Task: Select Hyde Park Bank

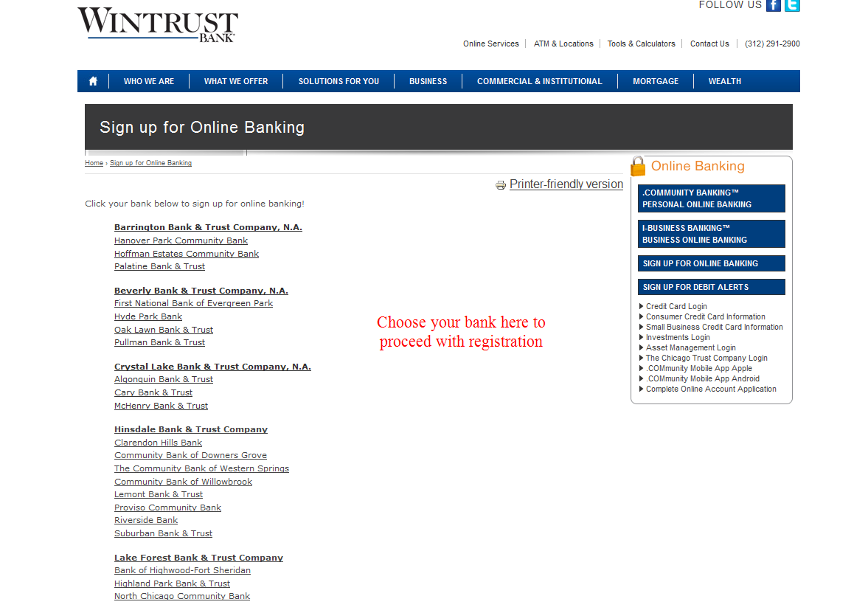Action: 147,316
